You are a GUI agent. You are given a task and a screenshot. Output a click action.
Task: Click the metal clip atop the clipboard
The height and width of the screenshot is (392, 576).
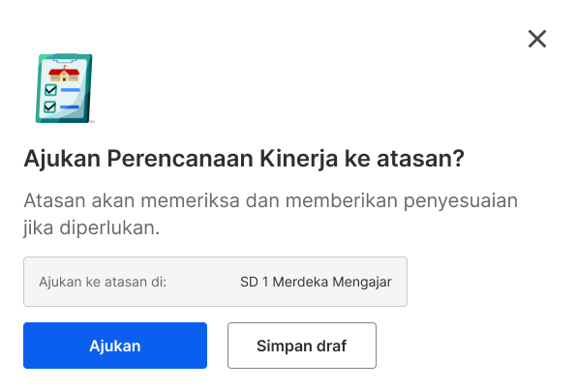65,58
